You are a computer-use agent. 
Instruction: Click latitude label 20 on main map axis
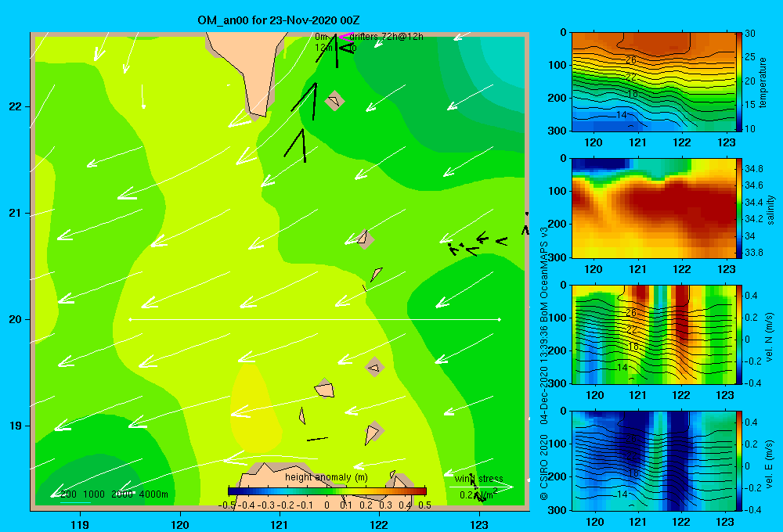pos(16,319)
